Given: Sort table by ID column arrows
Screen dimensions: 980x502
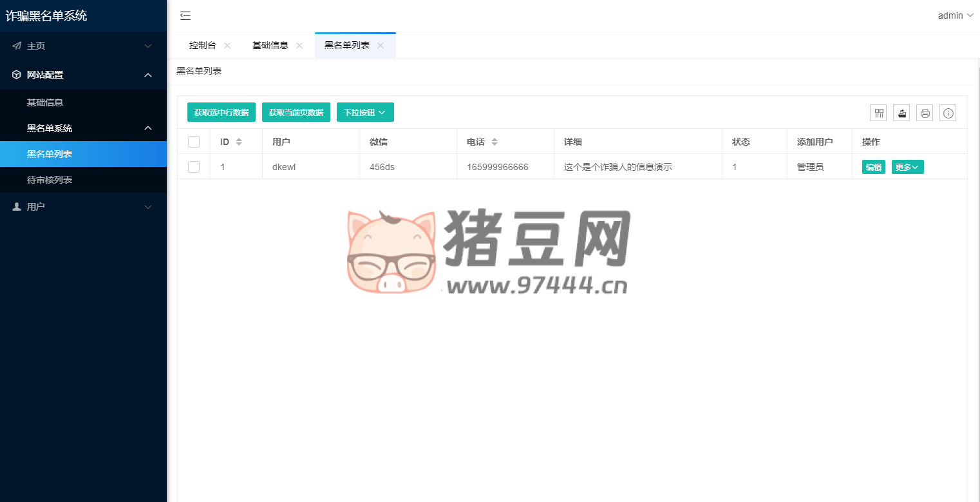Looking at the screenshot, I should [x=239, y=142].
